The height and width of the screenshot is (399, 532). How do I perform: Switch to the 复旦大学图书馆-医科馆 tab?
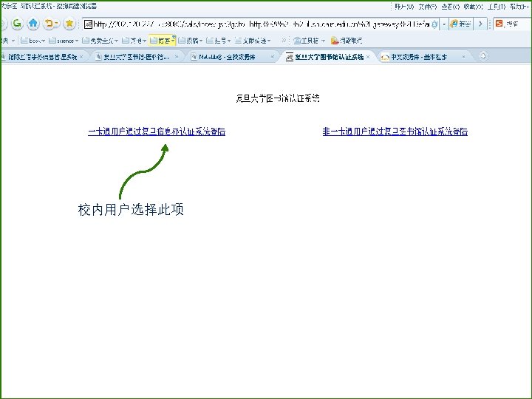[136, 57]
